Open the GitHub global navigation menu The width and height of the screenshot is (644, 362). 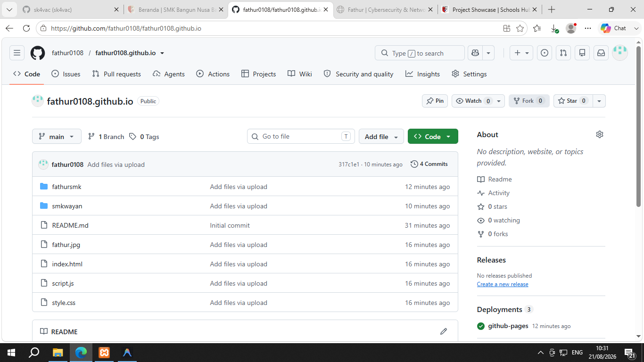17,53
